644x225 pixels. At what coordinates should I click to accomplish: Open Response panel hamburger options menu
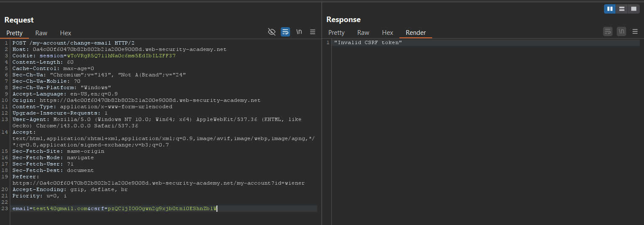pyautogui.click(x=635, y=31)
